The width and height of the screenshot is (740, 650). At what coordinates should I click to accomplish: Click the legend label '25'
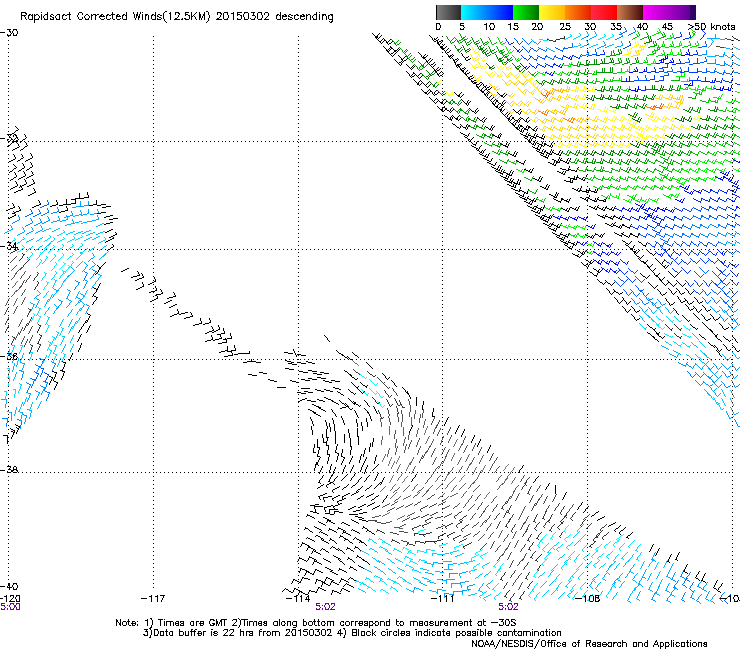point(565,27)
